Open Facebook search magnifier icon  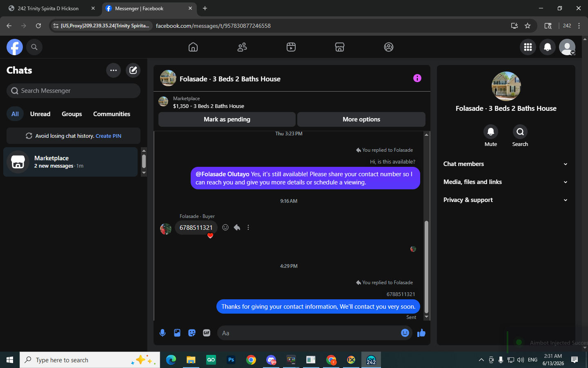(34, 47)
